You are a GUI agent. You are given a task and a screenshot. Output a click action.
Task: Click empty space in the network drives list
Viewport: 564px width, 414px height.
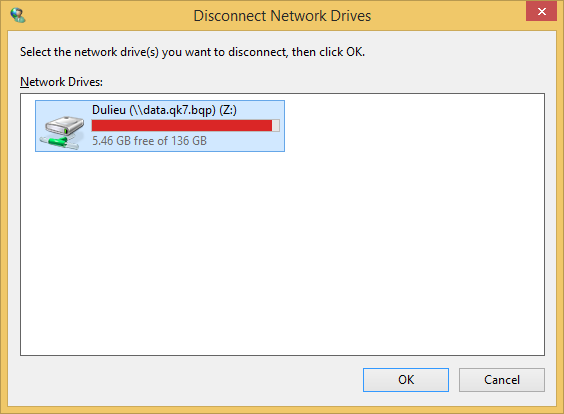point(282,252)
